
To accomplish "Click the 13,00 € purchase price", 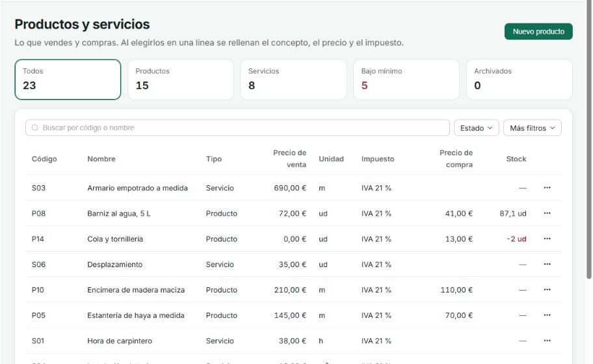I will 459,239.
